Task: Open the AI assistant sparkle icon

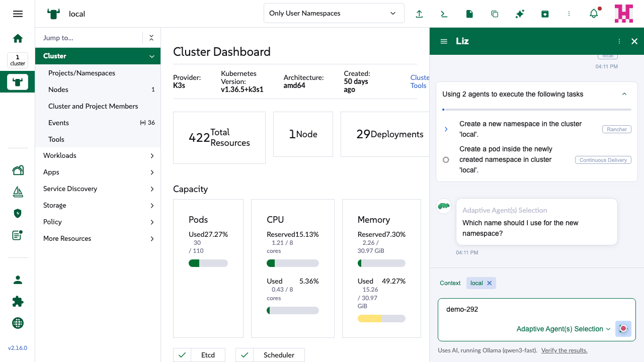Action: tap(520, 14)
